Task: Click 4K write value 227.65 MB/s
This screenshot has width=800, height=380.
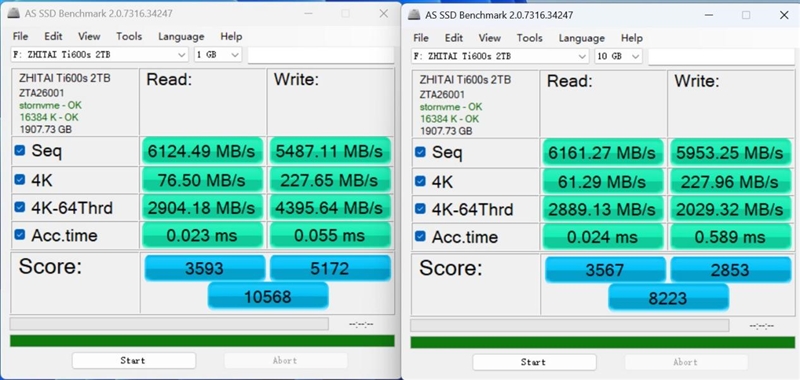Action: pos(330,180)
